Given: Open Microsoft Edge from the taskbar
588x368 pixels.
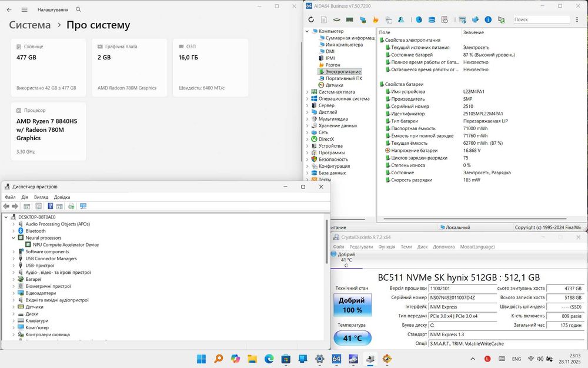Looking at the screenshot, I should [x=269, y=359].
